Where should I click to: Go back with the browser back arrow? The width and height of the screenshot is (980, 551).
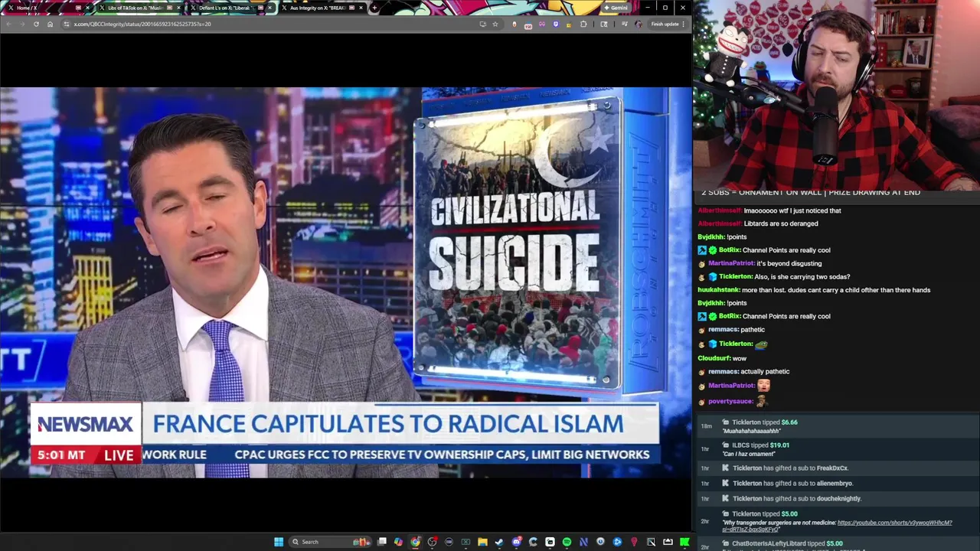9,24
